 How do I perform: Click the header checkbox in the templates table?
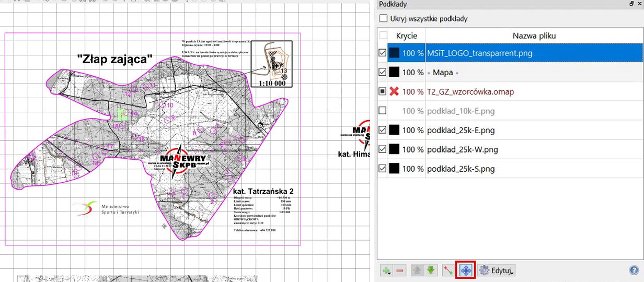point(383,36)
